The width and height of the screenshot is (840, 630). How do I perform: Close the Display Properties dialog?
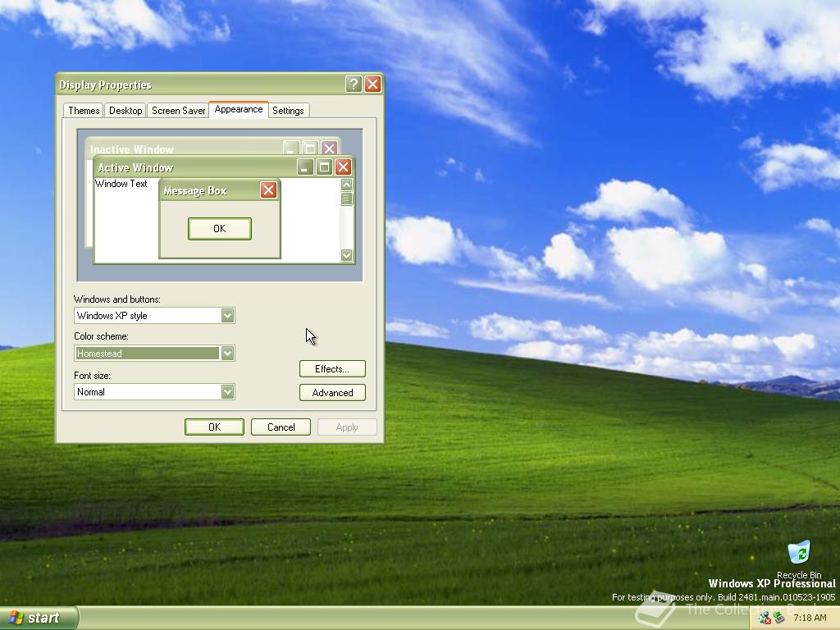click(x=373, y=84)
